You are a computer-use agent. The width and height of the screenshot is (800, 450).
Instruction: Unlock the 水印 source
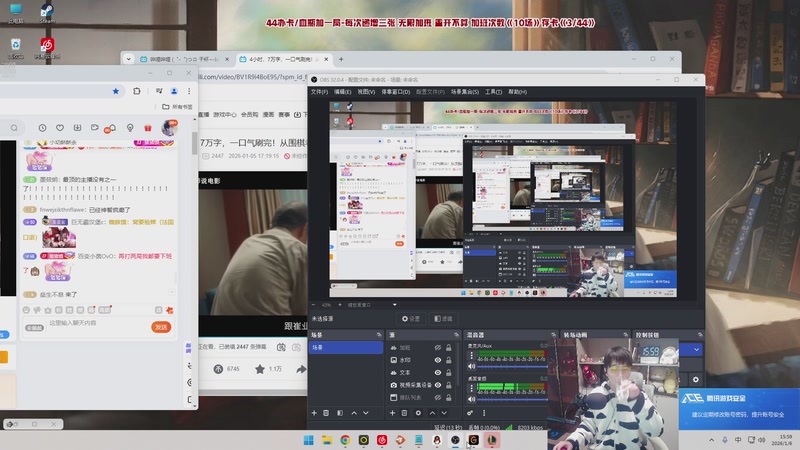[x=448, y=360]
